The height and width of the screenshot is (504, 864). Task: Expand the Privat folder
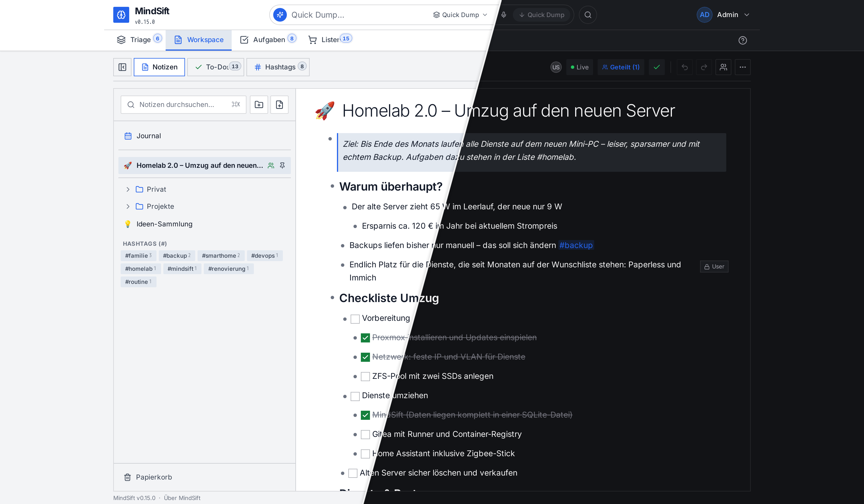point(128,189)
